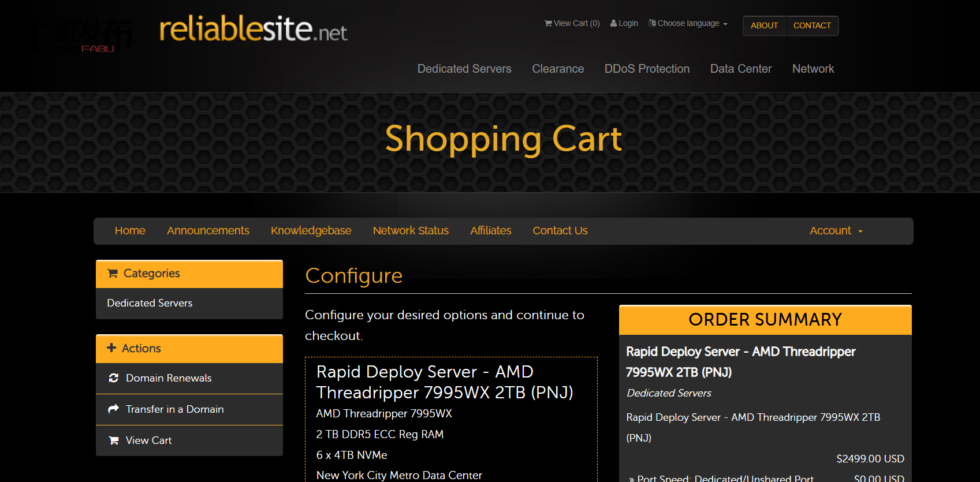Viewport: 980px width, 482px height.
Task: Open the Clearance link
Action: click(558, 69)
